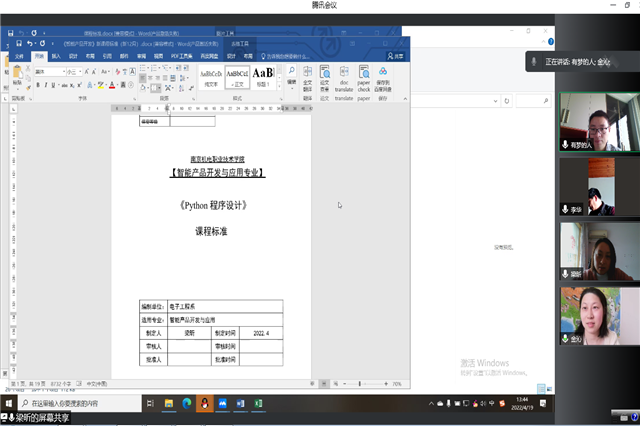Expand the styles gallery list
Screen dimensions: 640x426
pyautogui.click(x=279, y=86)
